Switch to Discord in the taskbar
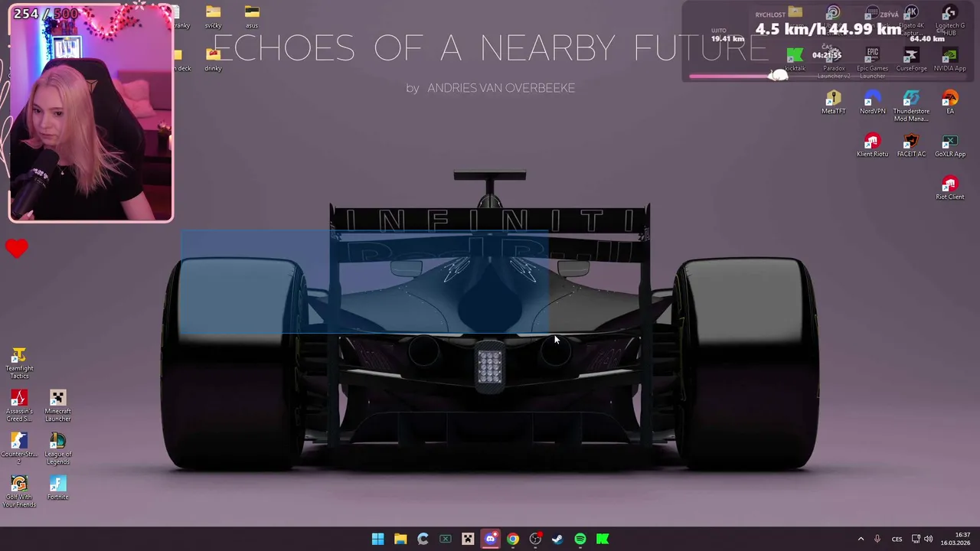 [490, 539]
